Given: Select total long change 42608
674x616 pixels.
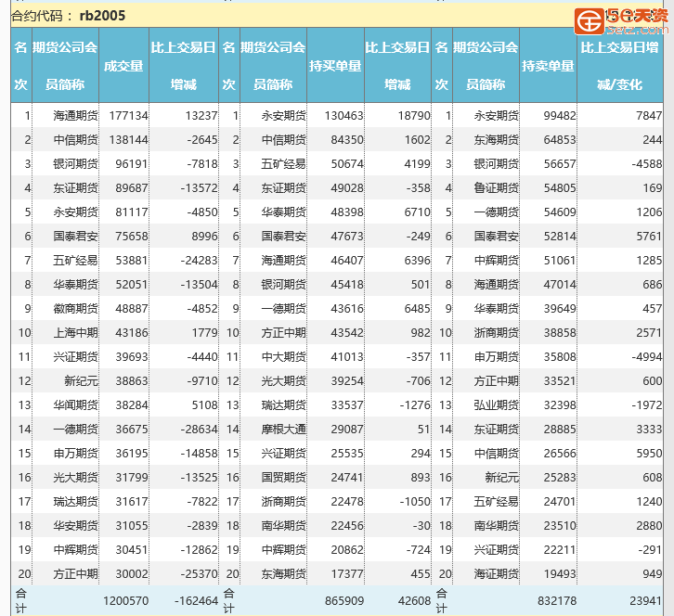Looking at the screenshot, I should tap(414, 600).
